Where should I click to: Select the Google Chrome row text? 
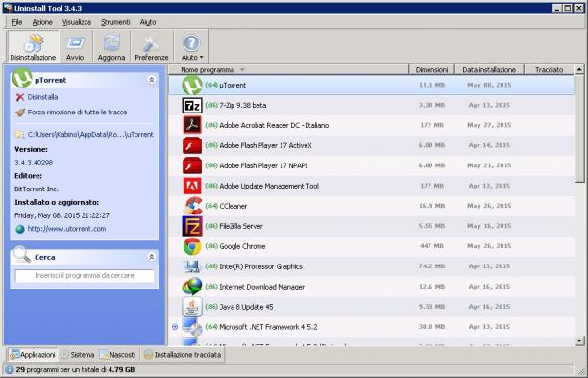click(242, 246)
